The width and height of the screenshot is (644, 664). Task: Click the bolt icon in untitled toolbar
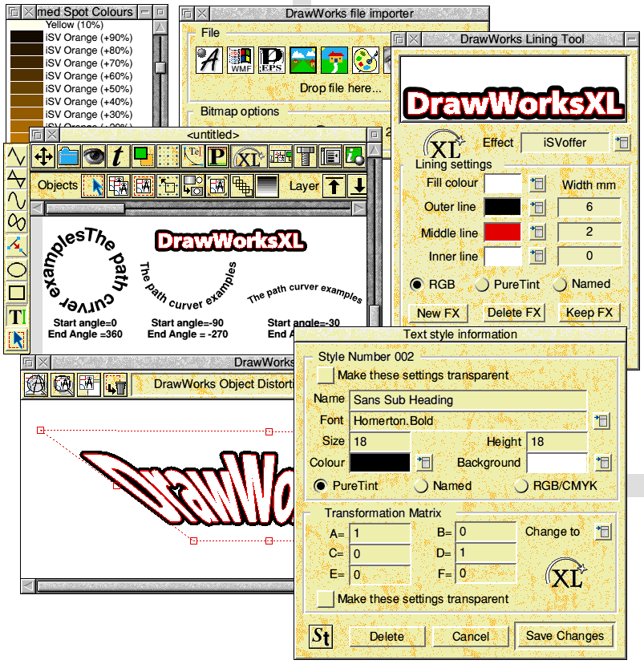tap(306, 156)
